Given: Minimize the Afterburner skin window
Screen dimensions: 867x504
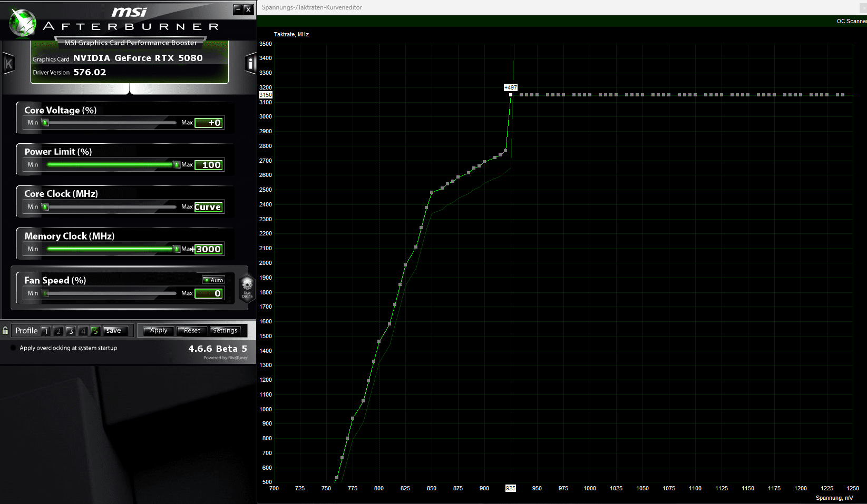Looking at the screenshot, I should (238, 9).
